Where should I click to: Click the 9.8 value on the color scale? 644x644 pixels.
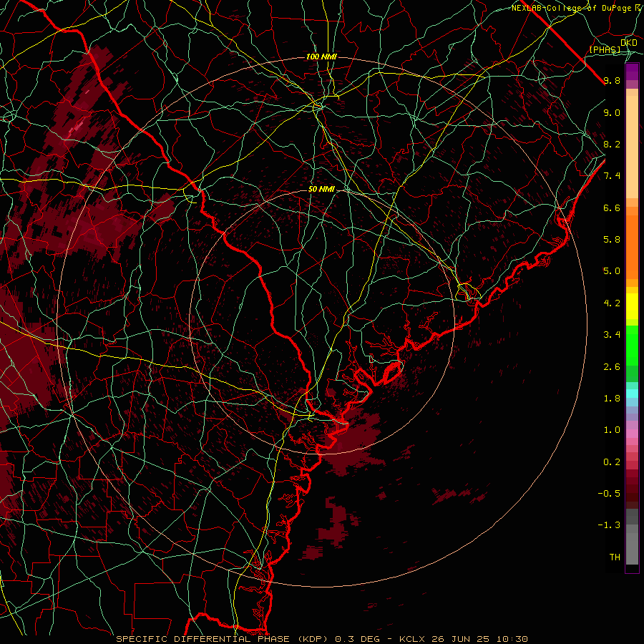pos(612,80)
